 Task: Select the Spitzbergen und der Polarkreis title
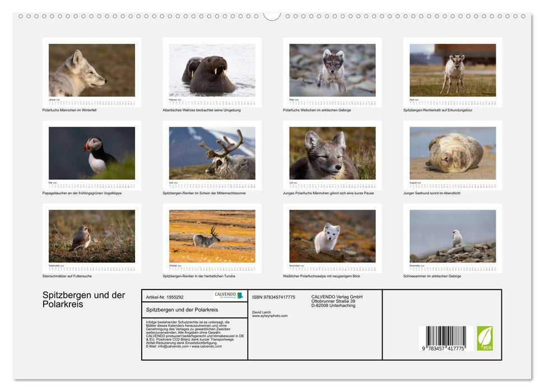click(x=83, y=300)
